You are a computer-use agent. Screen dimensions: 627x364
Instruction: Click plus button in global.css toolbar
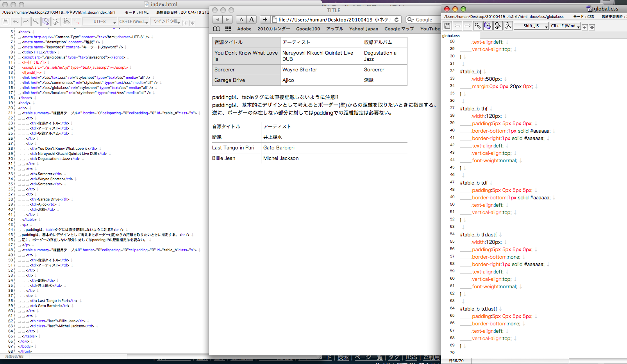(585, 27)
